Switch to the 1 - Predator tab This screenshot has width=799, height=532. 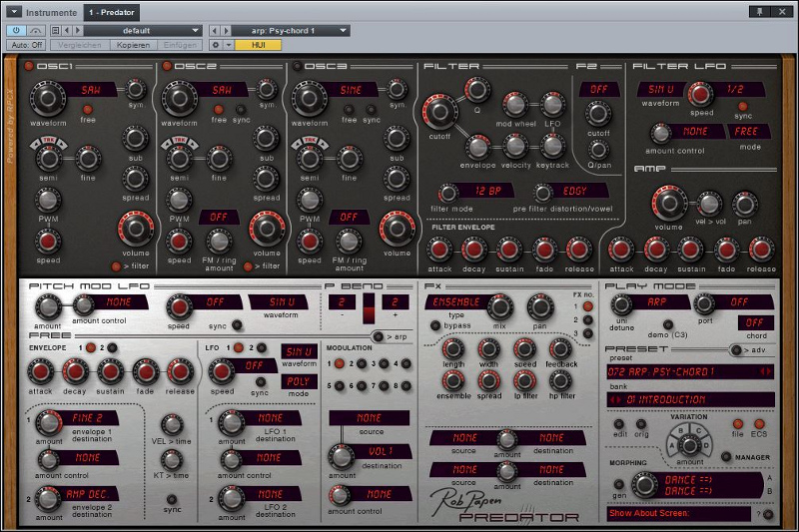coord(111,12)
